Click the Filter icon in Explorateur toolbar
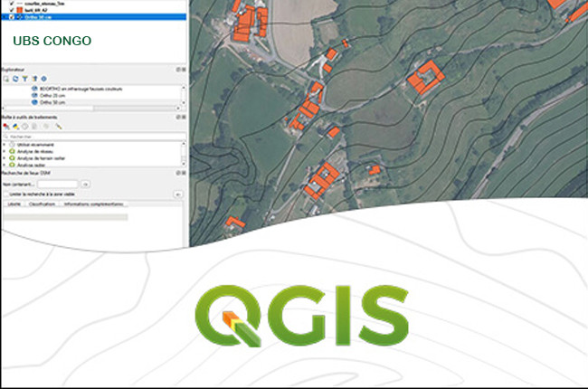Screen dimensions: 588x389 click(x=25, y=80)
